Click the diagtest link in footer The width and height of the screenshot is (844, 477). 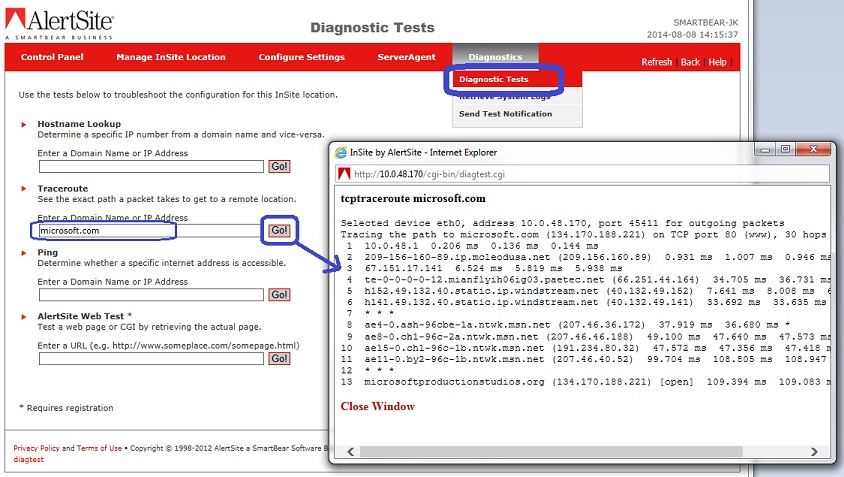[x=29, y=459]
